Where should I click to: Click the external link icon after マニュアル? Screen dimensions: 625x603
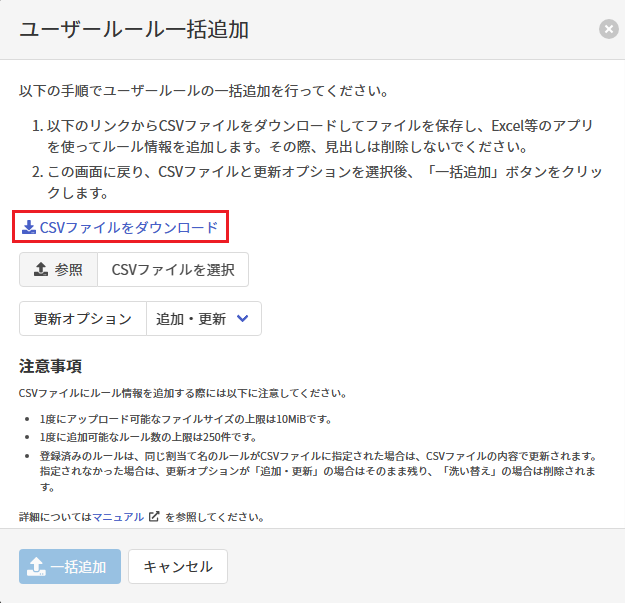153,517
